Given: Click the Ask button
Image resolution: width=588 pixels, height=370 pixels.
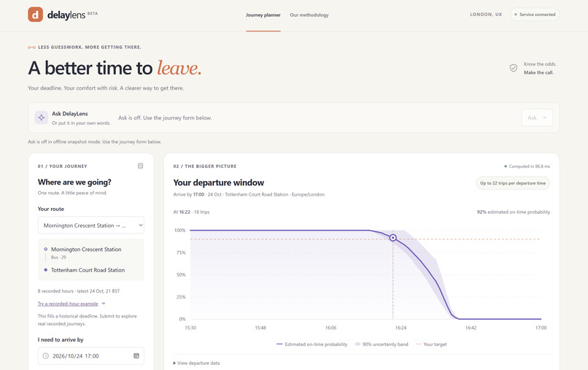Looking at the screenshot, I should [x=537, y=117].
